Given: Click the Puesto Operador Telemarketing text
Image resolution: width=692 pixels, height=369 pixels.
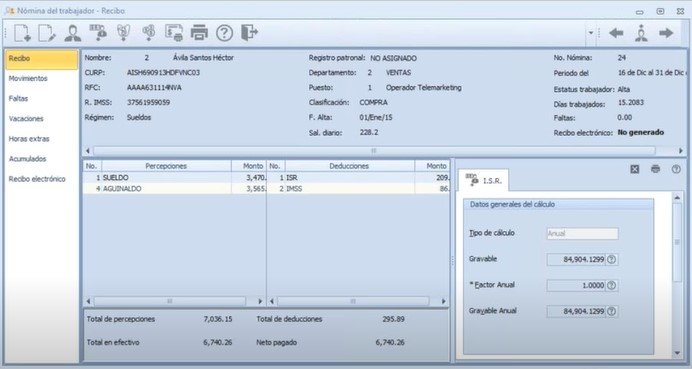Looking at the screenshot, I should 424,88.
